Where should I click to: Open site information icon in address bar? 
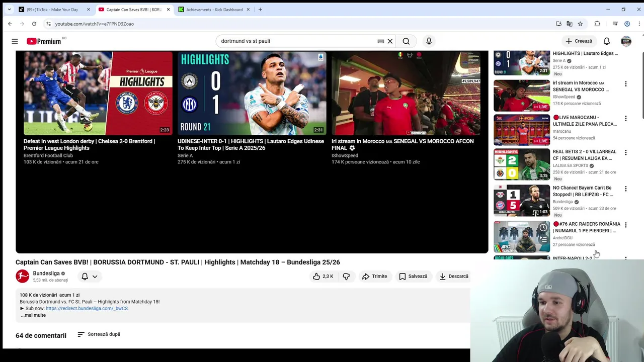[x=48, y=24]
